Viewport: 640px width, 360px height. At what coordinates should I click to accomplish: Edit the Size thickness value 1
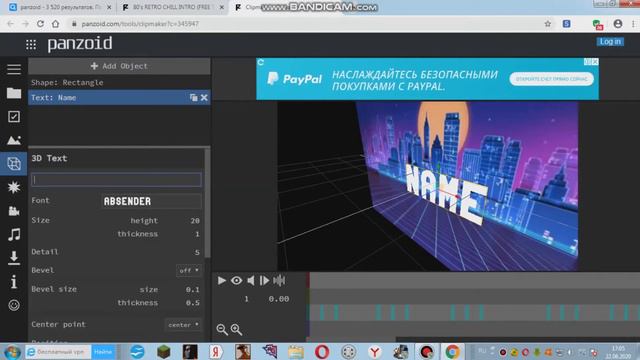coord(197,234)
